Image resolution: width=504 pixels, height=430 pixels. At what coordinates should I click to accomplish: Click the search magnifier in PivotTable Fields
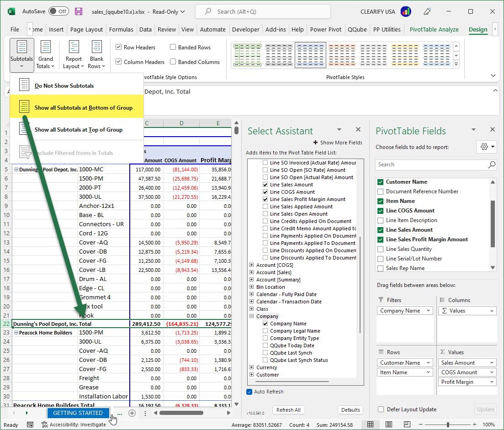pos(492,165)
